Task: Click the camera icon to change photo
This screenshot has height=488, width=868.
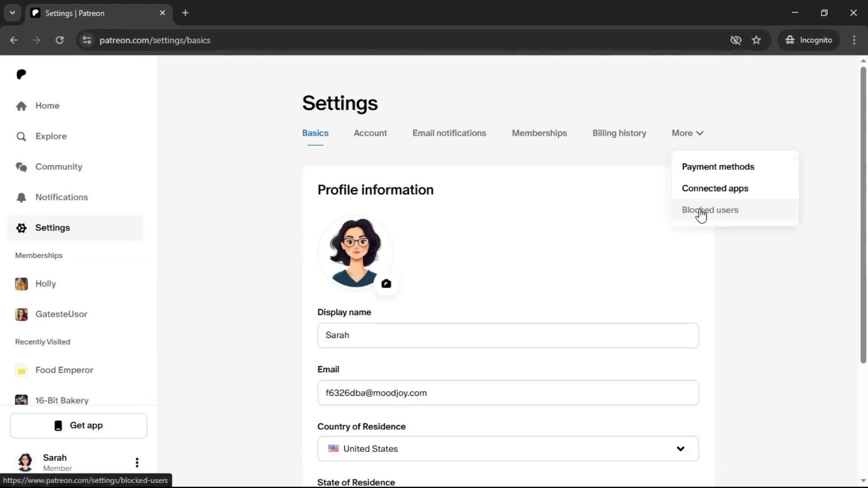Action: (386, 284)
